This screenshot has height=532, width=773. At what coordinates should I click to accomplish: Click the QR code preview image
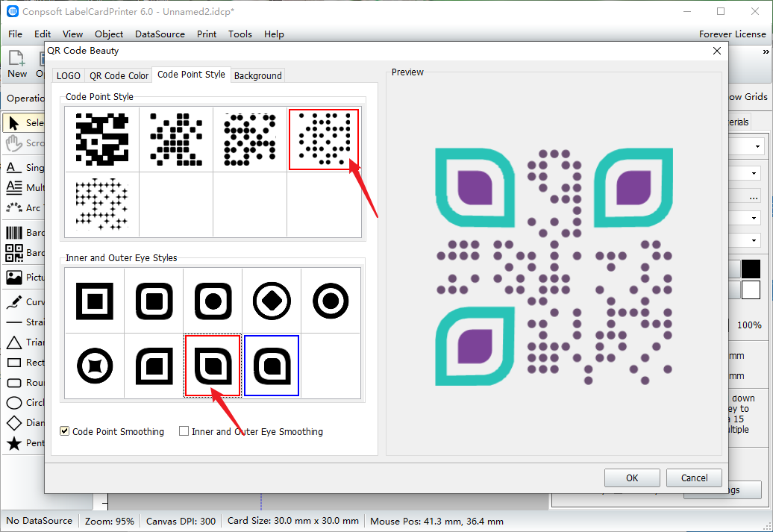click(x=554, y=266)
